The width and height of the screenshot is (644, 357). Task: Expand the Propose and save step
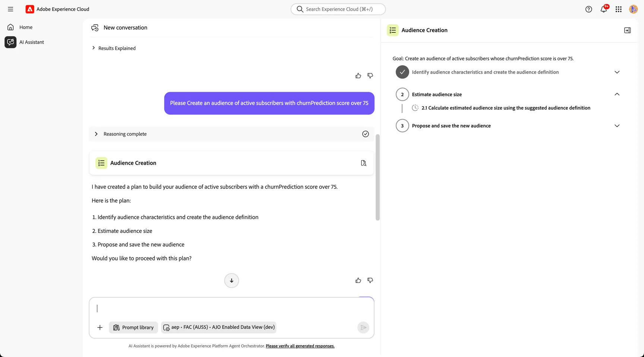point(617,126)
